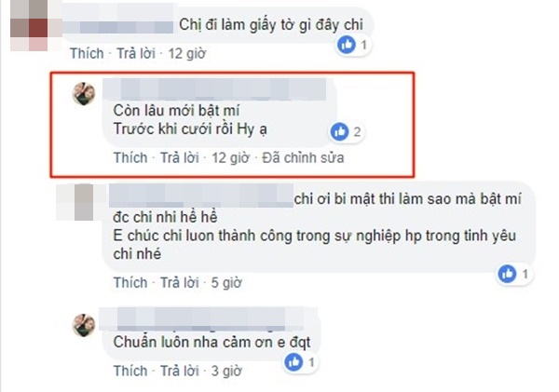Click the pixelated avatar of the first commenter
Image resolution: width=559 pixels, height=392 pixels.
coord(31,25)
